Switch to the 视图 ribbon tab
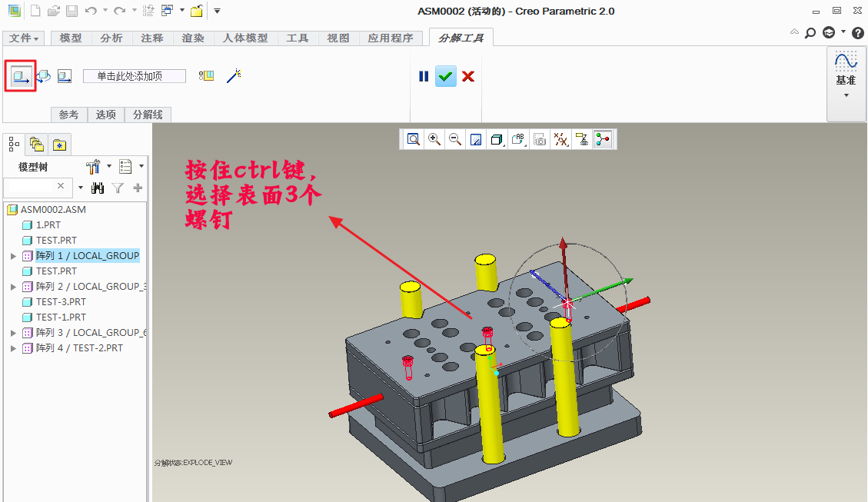 click(x=338, y=38)
